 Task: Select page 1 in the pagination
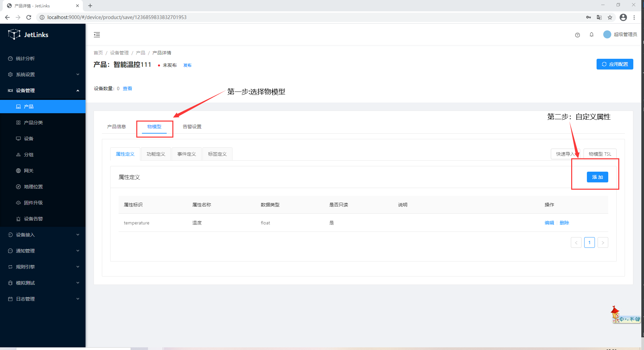tap(589, 242)
